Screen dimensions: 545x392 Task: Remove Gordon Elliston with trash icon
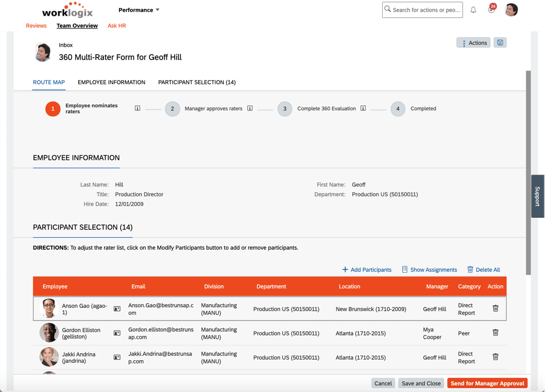click(495, 333)
